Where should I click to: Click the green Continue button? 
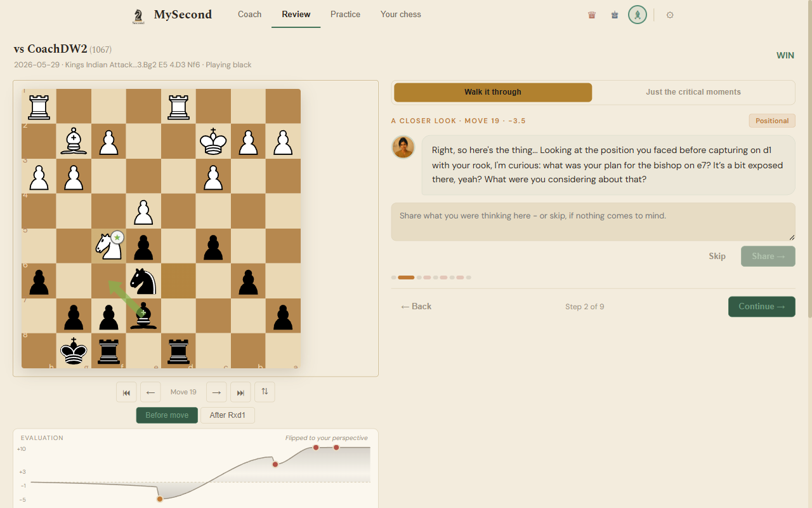pos(761,306)
